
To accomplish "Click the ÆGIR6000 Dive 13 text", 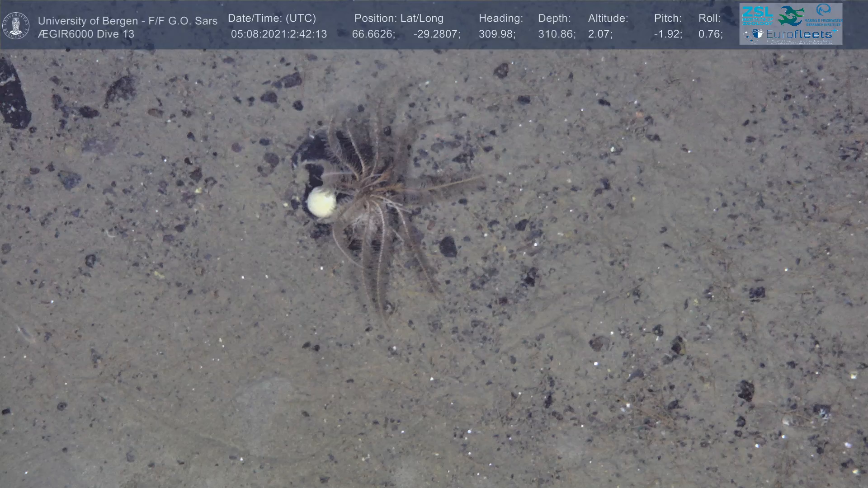I will [86, 34].
